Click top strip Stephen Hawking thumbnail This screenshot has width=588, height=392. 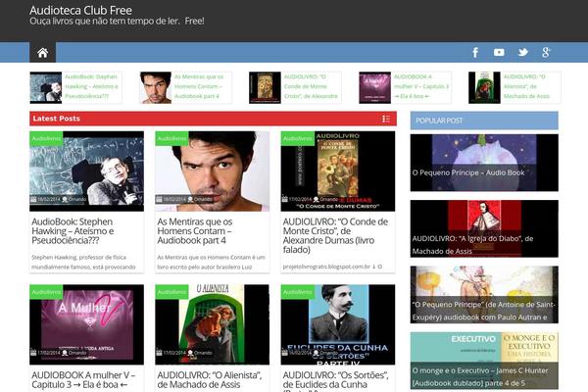[x=46, y=87]
